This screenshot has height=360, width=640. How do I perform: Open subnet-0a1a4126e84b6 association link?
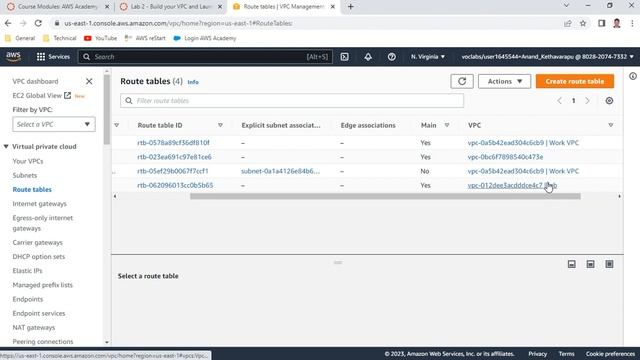click(x=280, y=171)
